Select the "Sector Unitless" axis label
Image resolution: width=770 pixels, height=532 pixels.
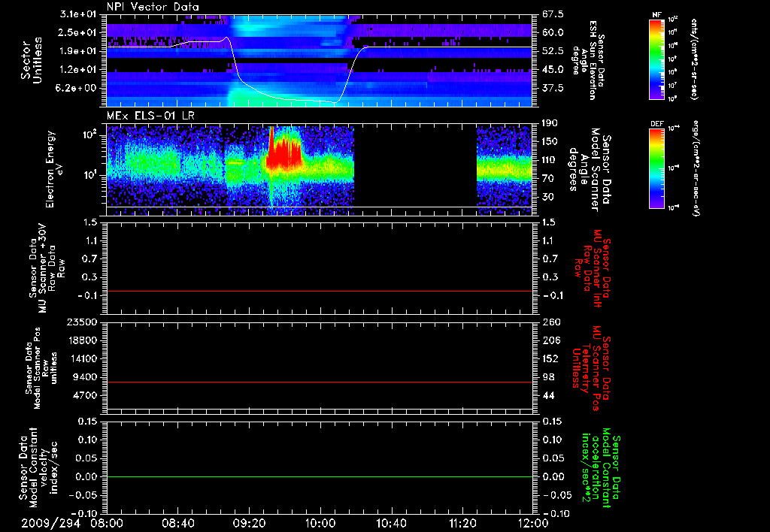[32, 60]
